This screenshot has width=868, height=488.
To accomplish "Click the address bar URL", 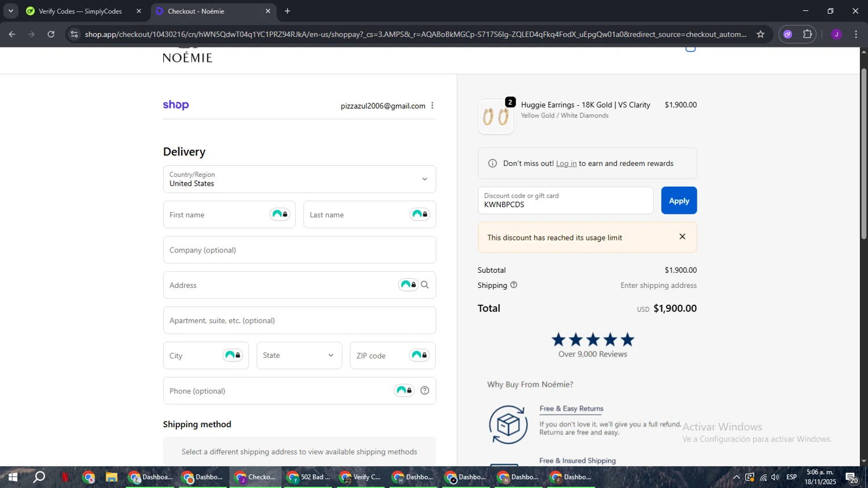I will point(415,34).
